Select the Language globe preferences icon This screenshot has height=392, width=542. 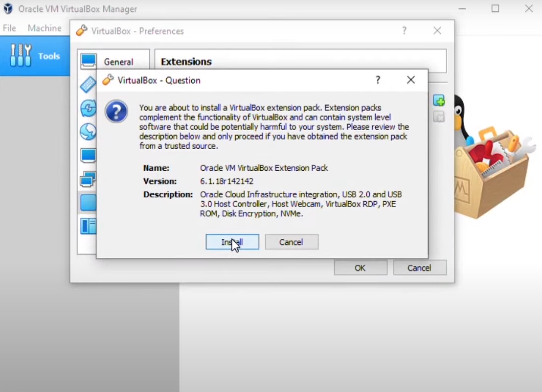tap(88, 132)
